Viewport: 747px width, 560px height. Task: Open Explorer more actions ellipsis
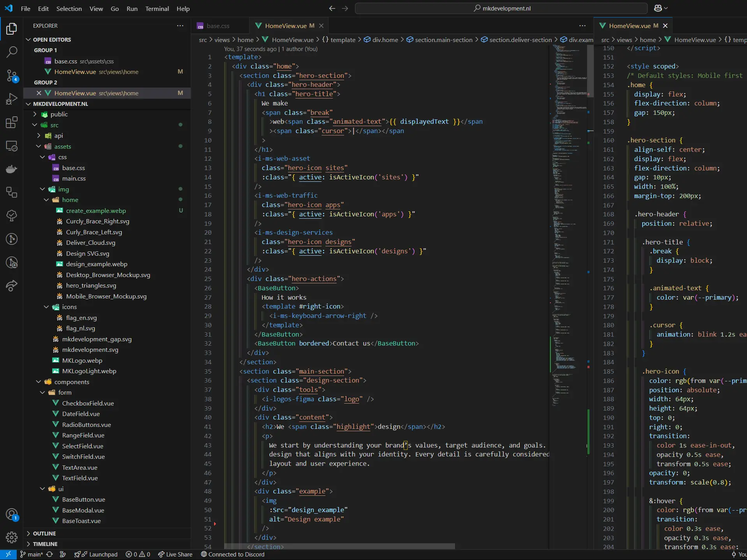(x=180, y=26)
